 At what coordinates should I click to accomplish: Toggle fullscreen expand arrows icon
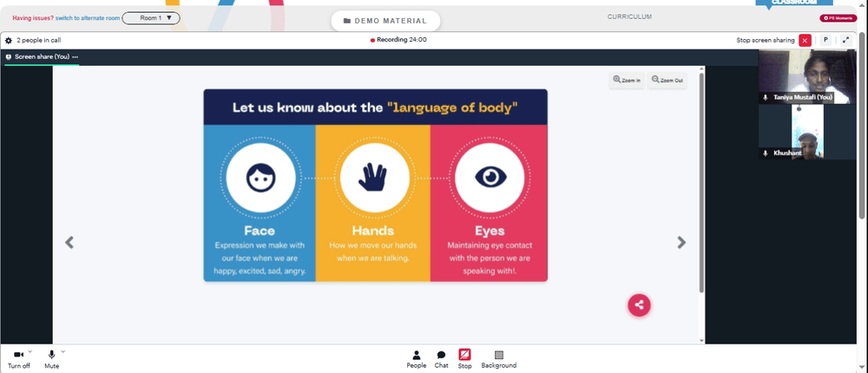point(845,40)
